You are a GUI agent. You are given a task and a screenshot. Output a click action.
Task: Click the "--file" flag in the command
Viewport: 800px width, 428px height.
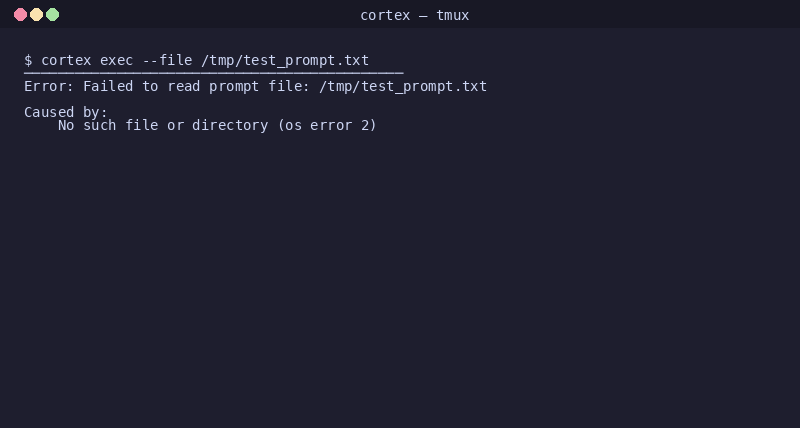167,60
